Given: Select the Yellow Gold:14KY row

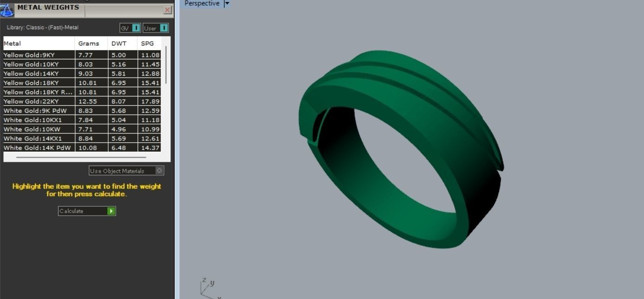Looking at the screenshot, I should (82, 73).
